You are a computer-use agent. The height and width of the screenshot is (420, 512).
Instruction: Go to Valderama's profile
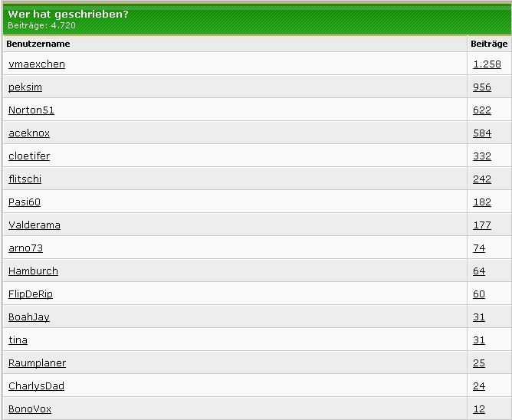pyautogui.click(x=34, y=225)
